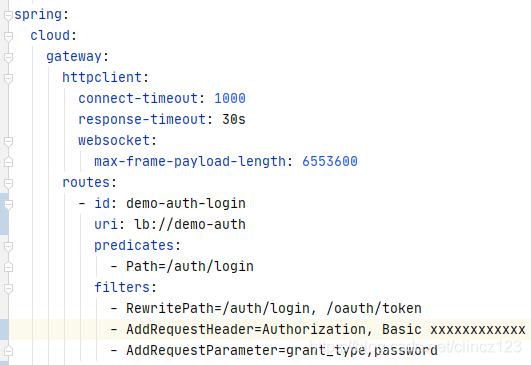Fold the demo-auth-login route item

click(8, 204)
